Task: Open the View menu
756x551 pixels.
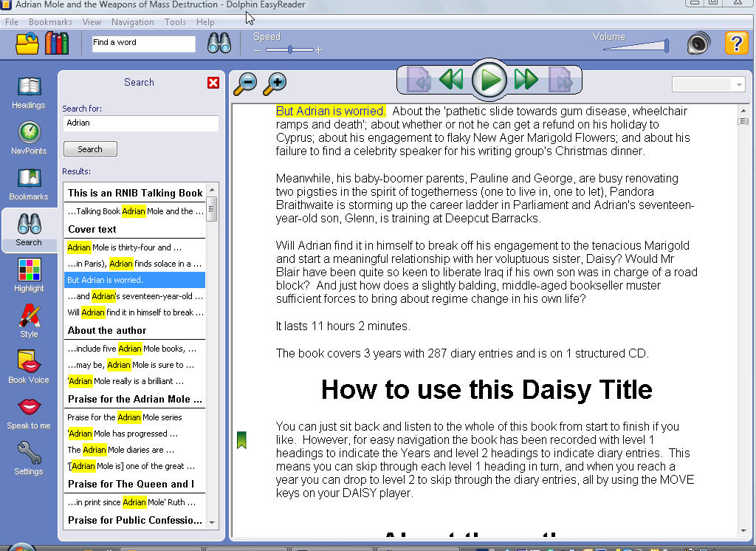Action: click(92, 22)
